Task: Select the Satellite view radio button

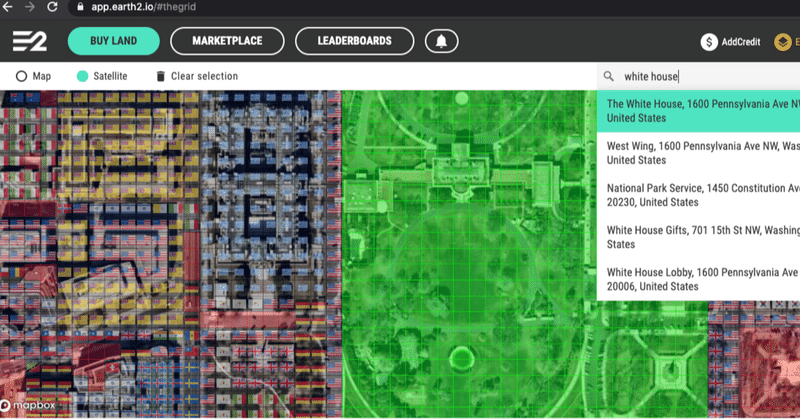Action: point(82,76)
